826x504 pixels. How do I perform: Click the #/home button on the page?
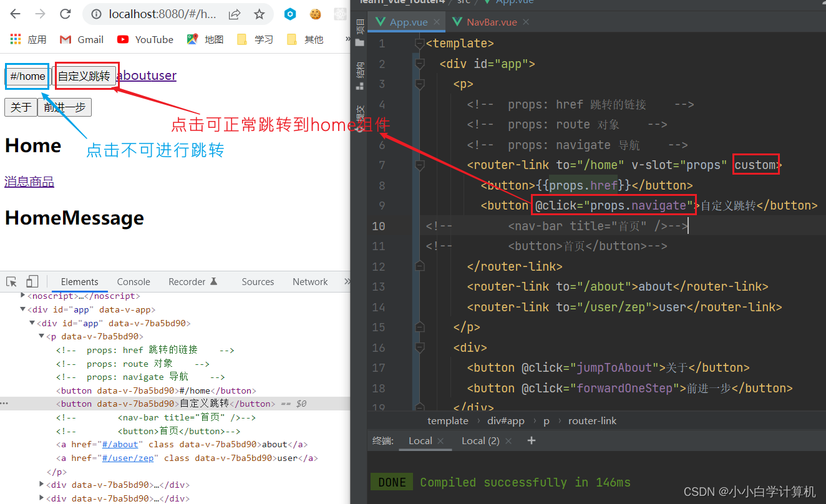click(x=27, y=76)
